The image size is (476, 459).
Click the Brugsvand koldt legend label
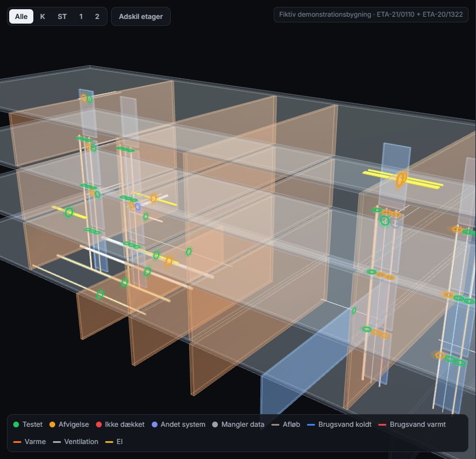click(x=345, y=424)
